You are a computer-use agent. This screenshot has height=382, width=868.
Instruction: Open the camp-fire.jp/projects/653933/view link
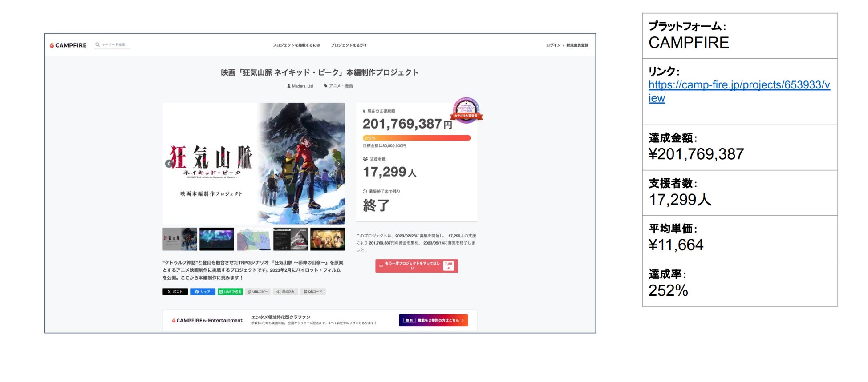tap(739, 92)
